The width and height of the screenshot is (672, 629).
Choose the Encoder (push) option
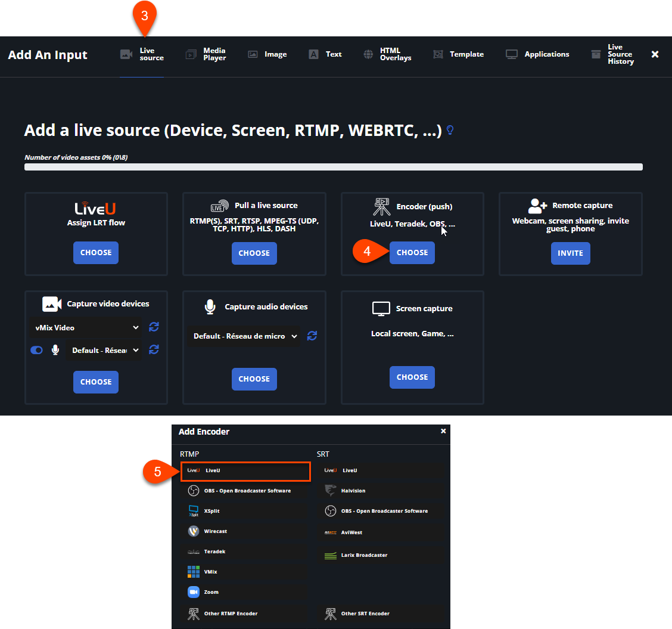[x=412, y=253]
